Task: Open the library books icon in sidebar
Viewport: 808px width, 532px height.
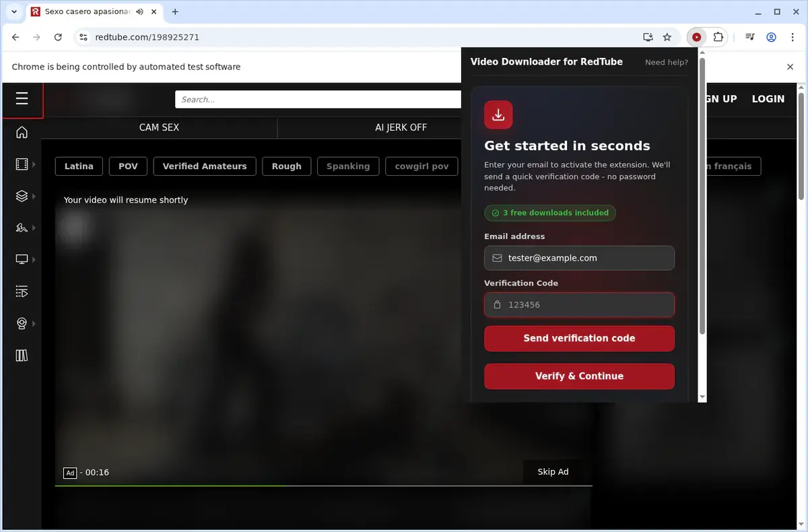Action: tap(22, 356)
